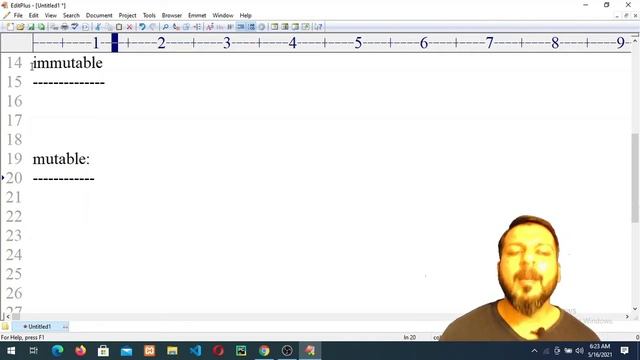Click the Paste clipboard toolbar icon
640x360 pixels.
pyautogui.click(x=119, y=27)
